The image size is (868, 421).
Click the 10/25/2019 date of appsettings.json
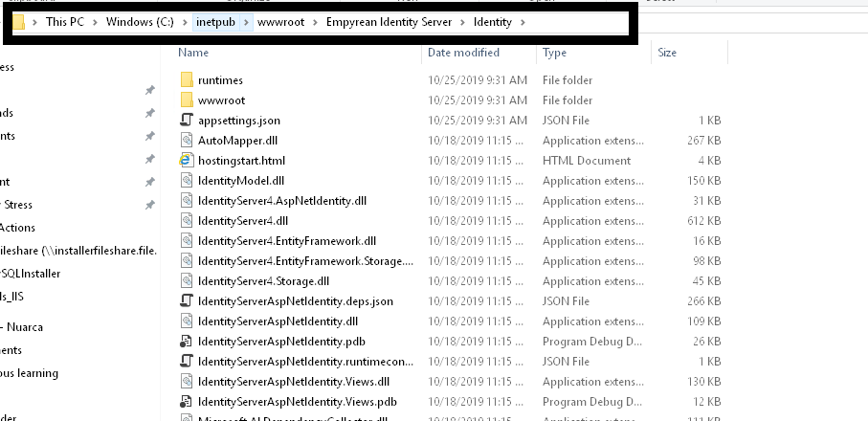(x=478, y=120)
